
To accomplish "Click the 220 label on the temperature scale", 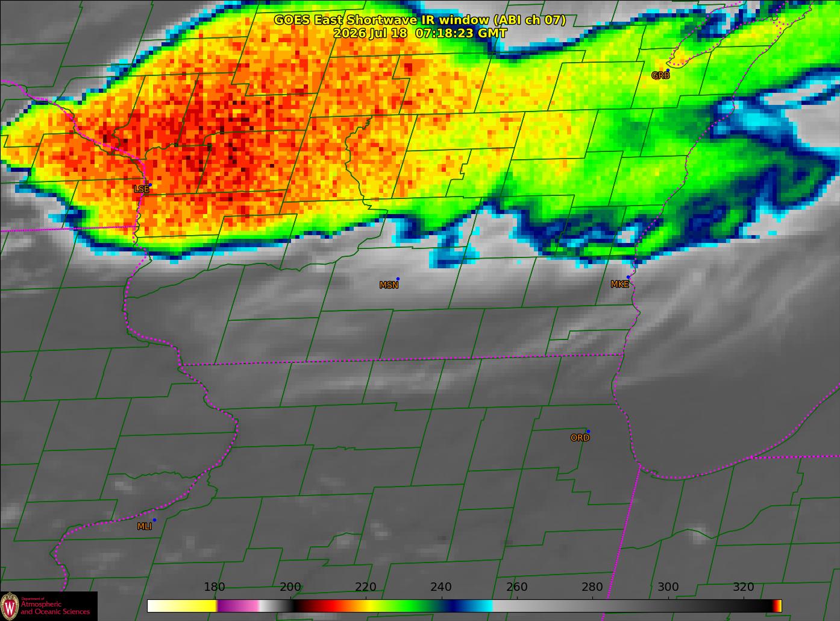I will point(366,587).
